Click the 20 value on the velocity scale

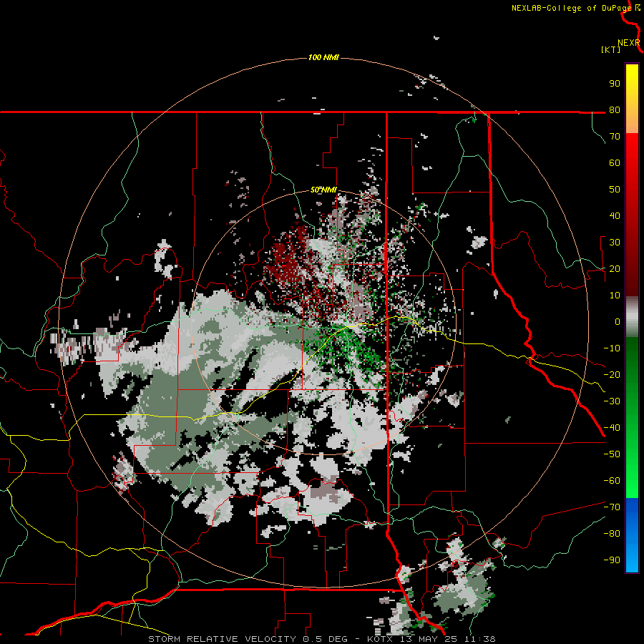coord(615,268)
